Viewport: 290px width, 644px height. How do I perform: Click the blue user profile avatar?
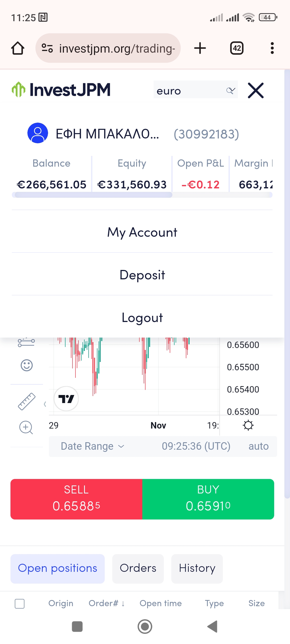(x=38, y=133)
